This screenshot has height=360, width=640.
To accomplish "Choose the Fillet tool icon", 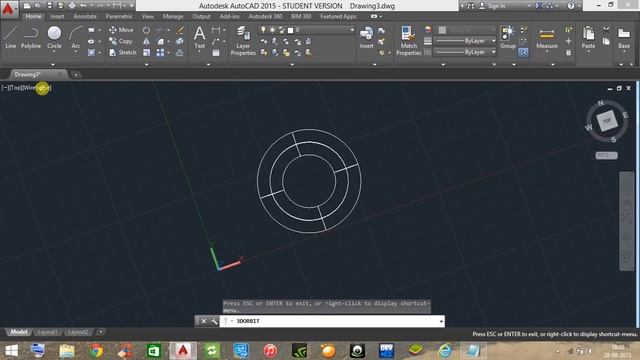I will [160, 41].
